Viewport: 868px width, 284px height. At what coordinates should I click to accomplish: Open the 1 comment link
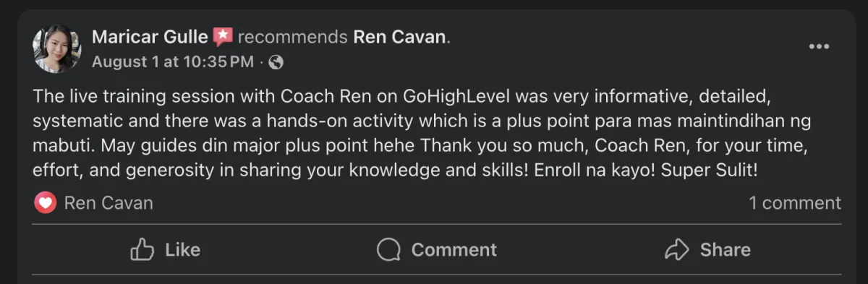pos(795,203)
